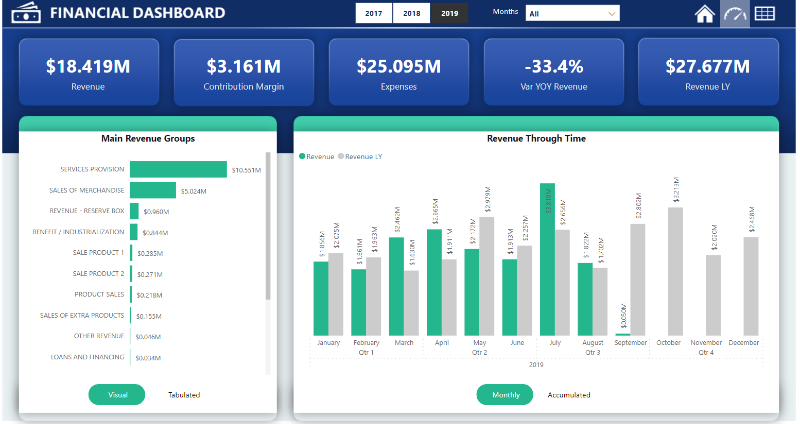Click the green Revenue legend marker
The height and width of the screenshot is (424, 800).
tap(302, 157)
